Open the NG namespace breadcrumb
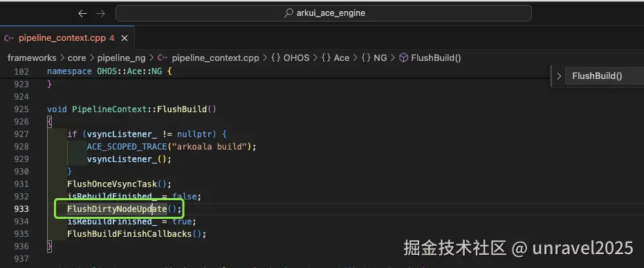 [x=374, y=58]
